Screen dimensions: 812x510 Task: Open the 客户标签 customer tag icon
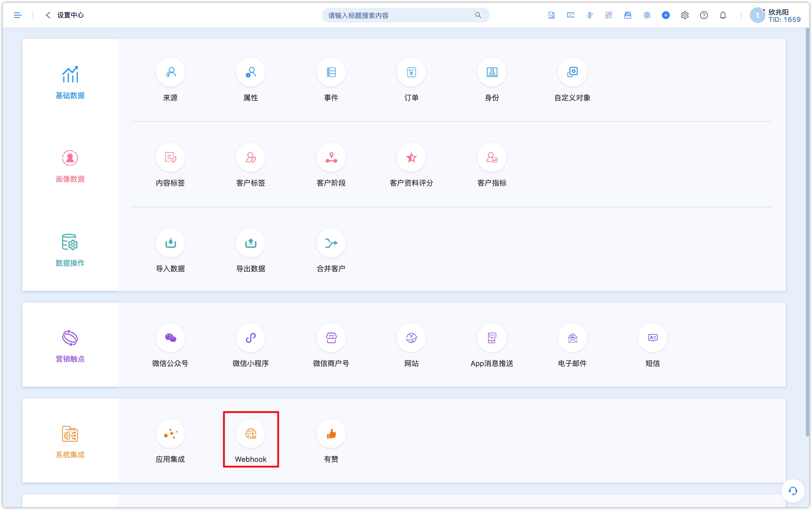[x=251, y=157]
